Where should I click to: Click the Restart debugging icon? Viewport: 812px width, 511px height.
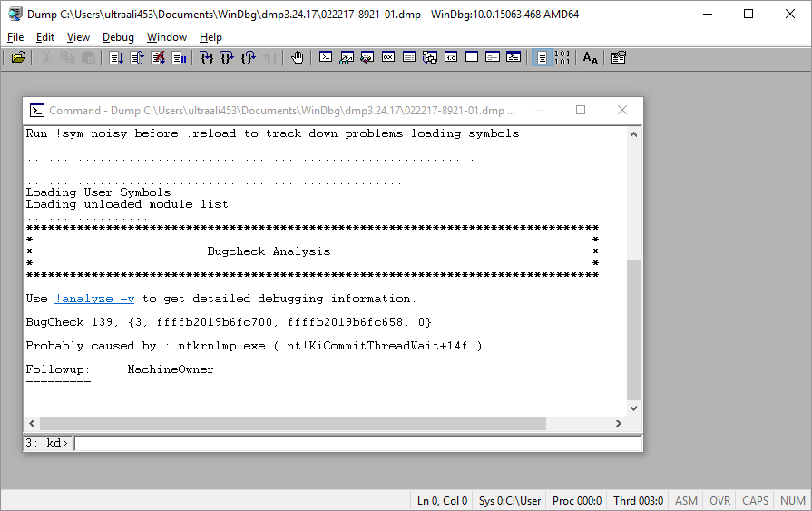pos(137,57)
